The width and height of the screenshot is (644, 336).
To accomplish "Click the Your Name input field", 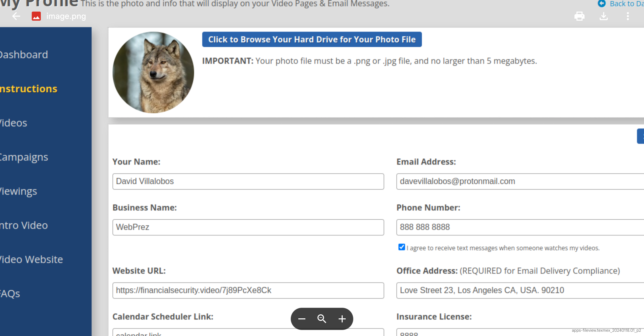I will click(x=248, y=181).
